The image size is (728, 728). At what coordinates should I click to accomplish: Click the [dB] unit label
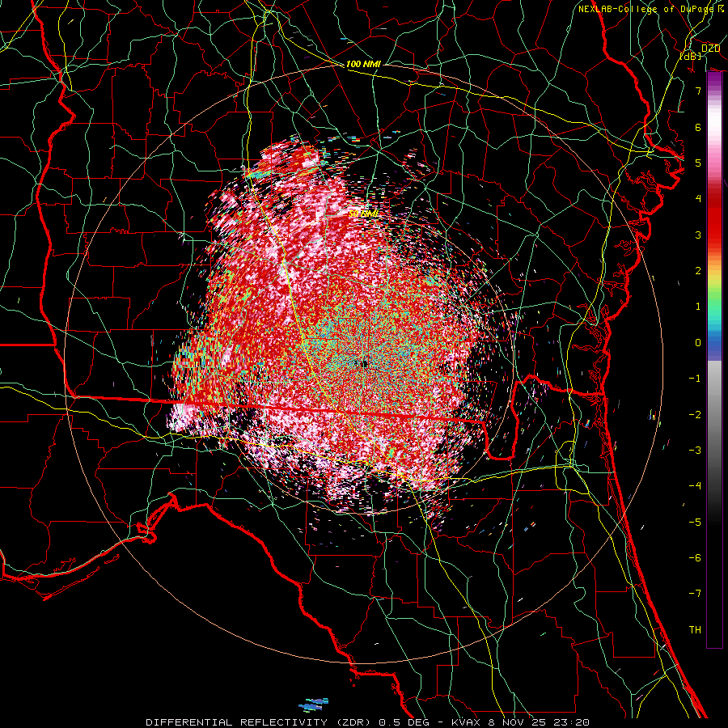691,56
